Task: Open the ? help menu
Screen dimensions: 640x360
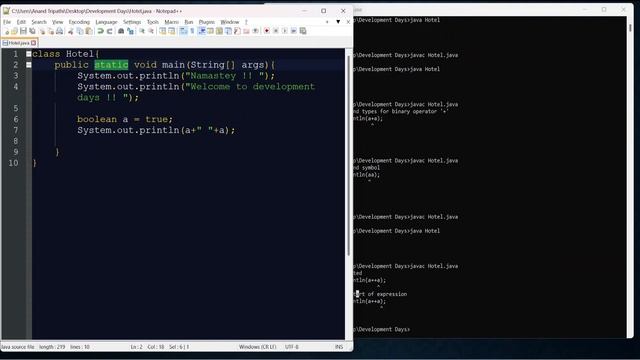Action: click(246, 22)
